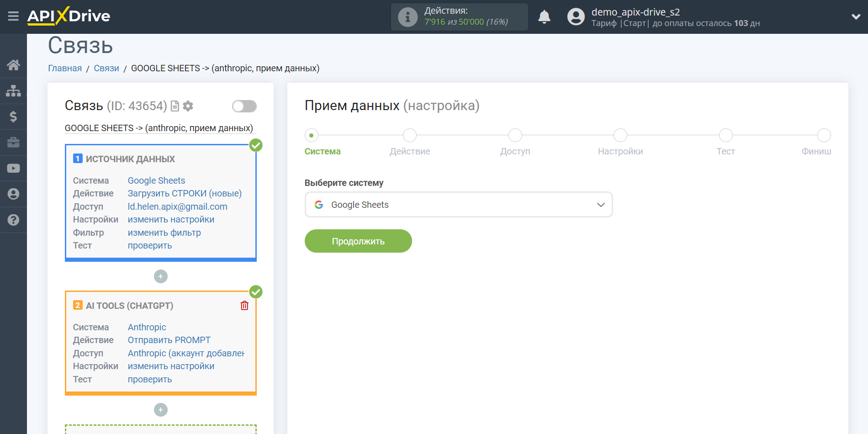This screenshot has height=434, width=868.
Task: Click the green check on the AI Tools block
Action: (256, 292)
